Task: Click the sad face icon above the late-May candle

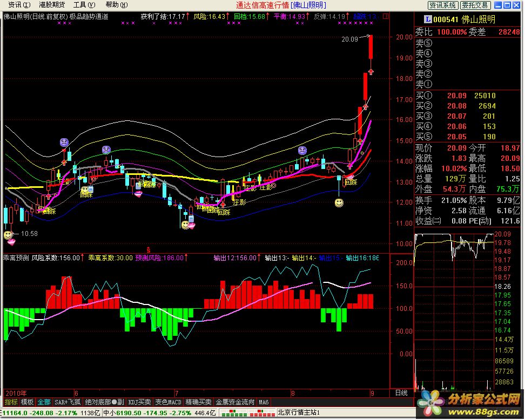Action: pyautogui.click(x=64, y=142)
